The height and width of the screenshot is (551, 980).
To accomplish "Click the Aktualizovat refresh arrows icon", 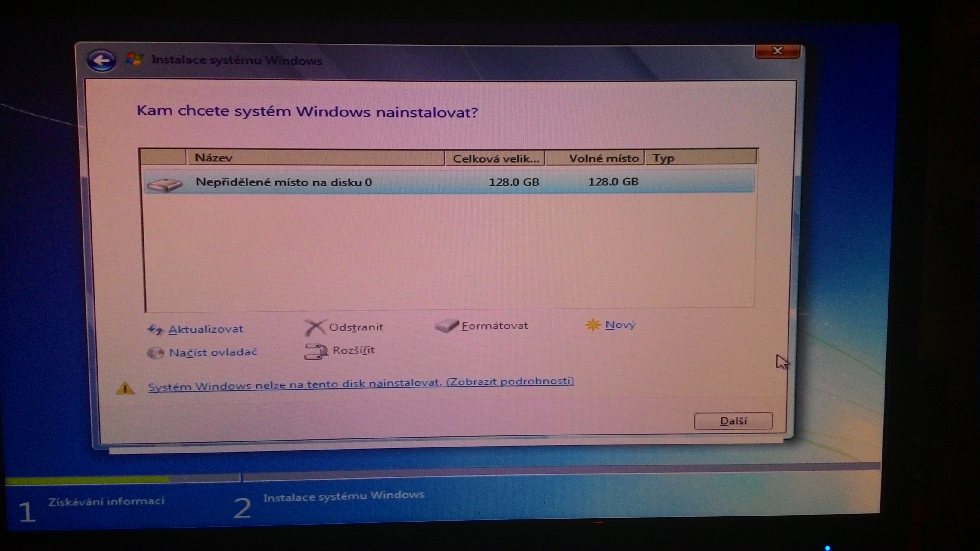I will coord(155,329).
